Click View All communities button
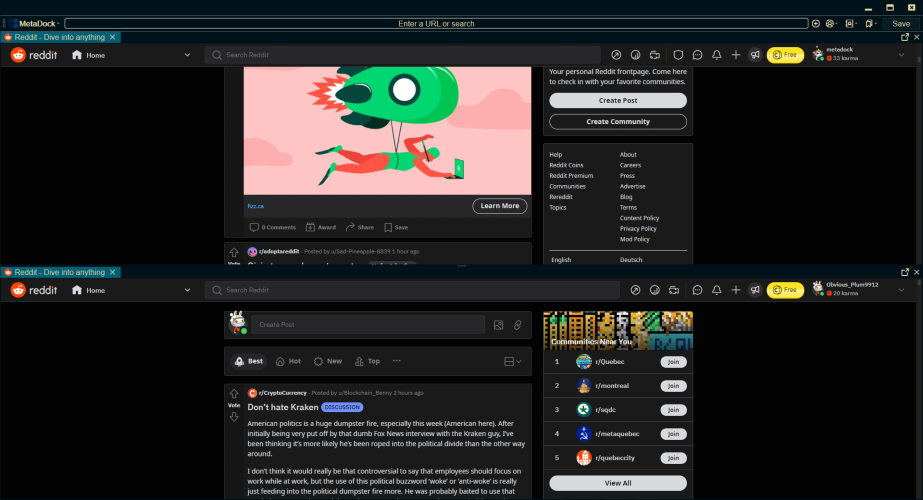 click(x=618, y=484)
